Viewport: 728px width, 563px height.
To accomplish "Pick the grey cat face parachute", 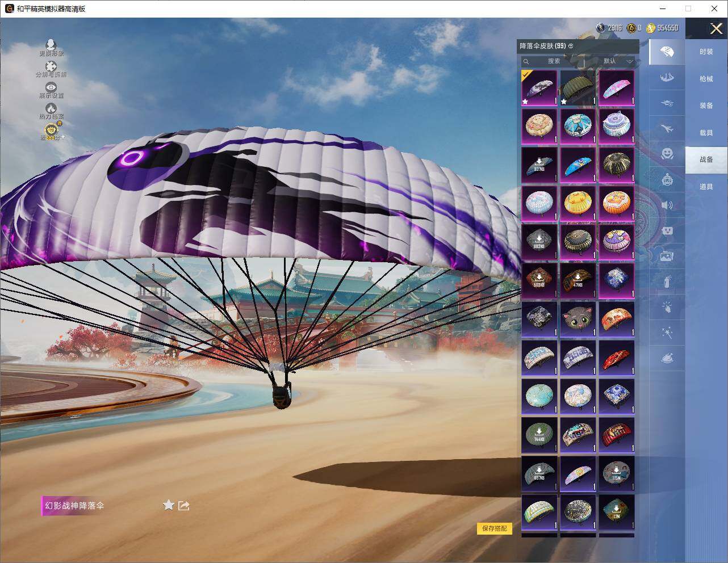I will [x=578, y=320].
